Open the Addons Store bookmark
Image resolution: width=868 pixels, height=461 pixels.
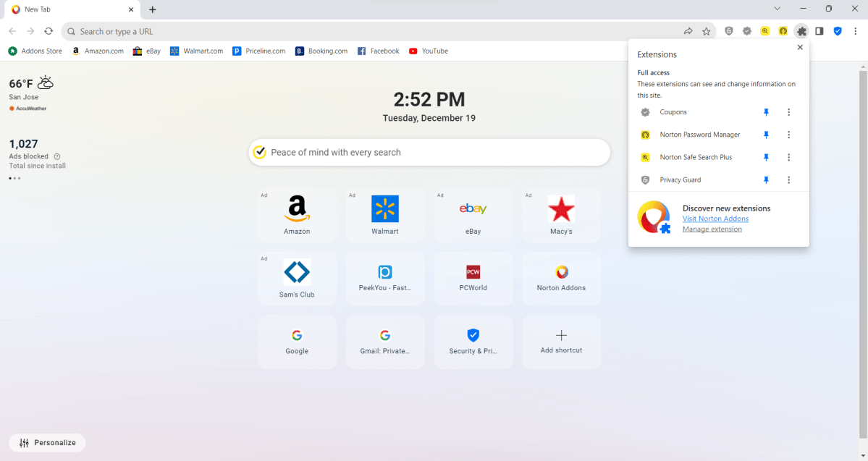pyautogui.click(x=35, y=51)
